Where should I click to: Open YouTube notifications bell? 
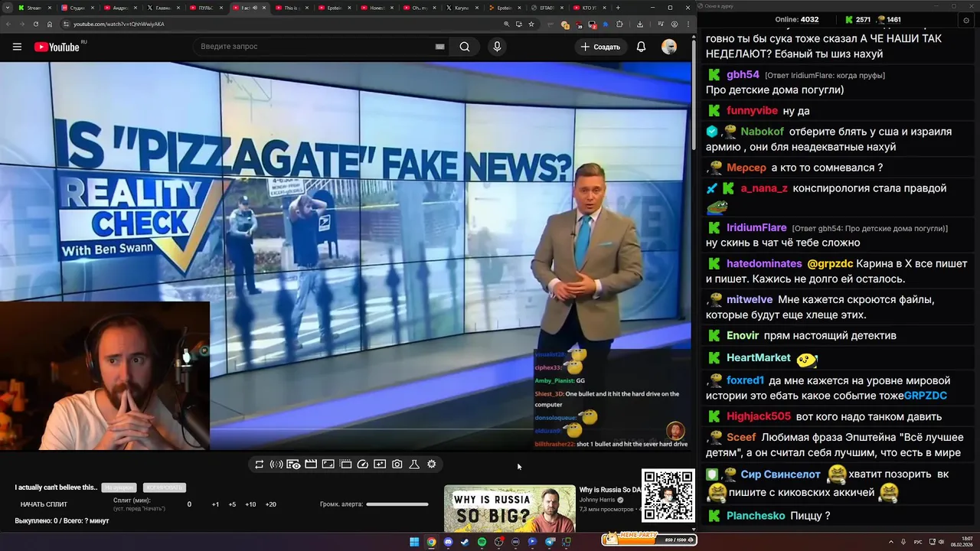click(641, 47)
